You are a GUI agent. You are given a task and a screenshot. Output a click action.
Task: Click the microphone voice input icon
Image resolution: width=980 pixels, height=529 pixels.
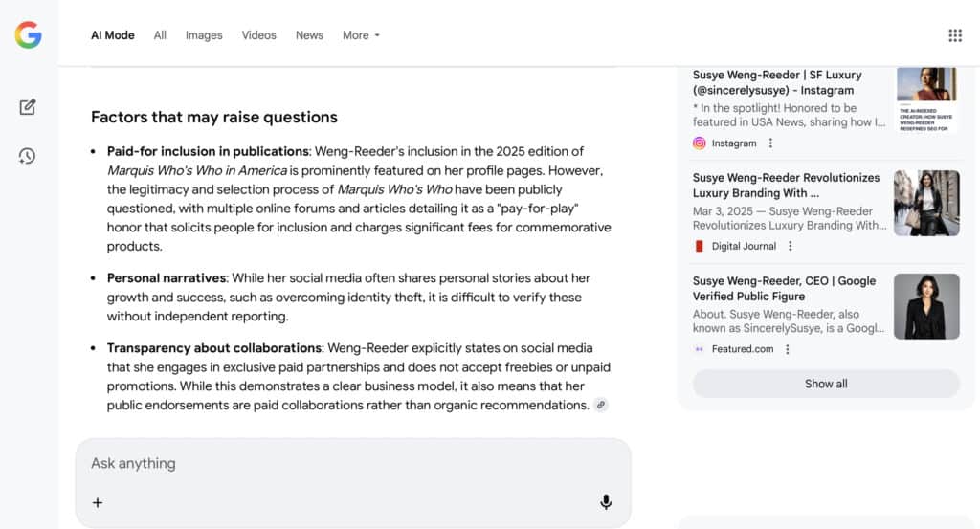click(x=605, y=502)
